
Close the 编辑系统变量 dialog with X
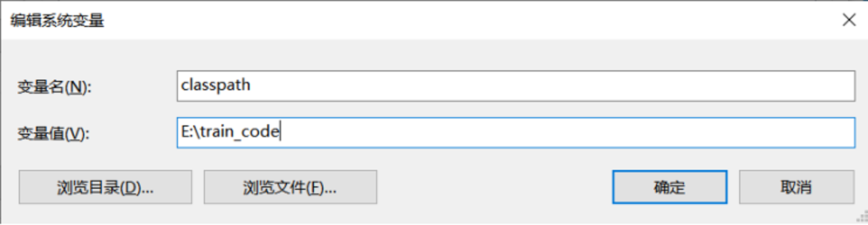point(849,20)
